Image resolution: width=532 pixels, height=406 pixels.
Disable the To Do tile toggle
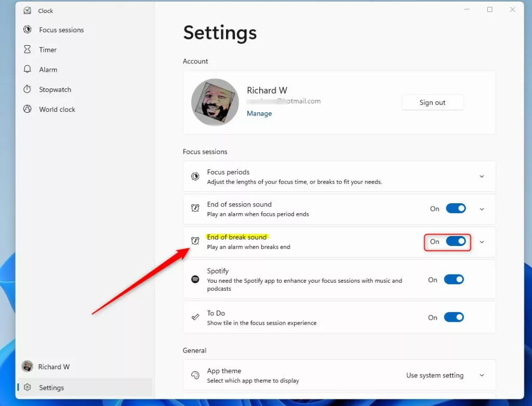tap(454, 318)
